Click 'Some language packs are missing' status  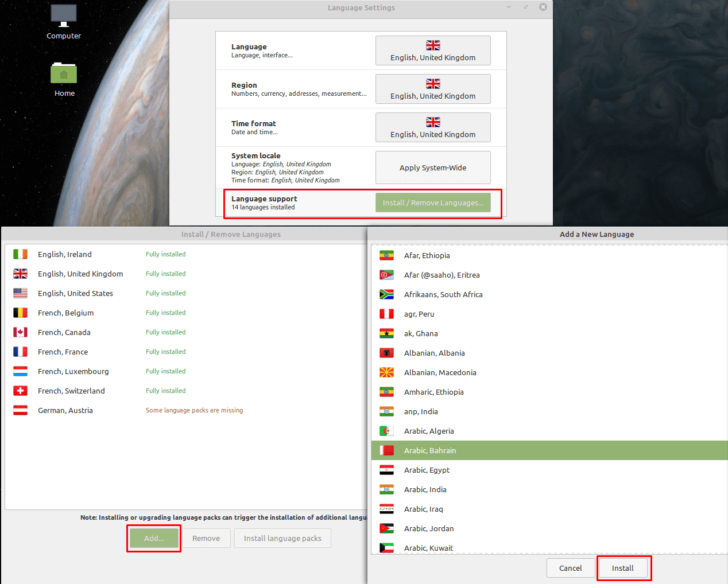click(x=194, y=410)
